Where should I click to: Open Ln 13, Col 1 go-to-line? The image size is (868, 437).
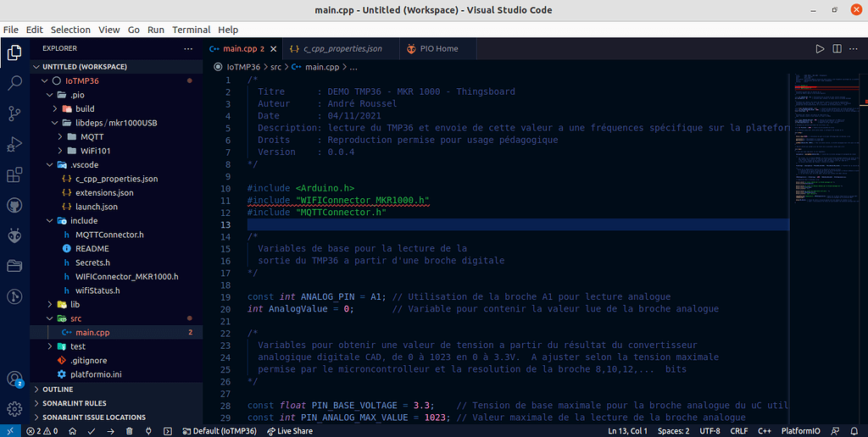628,431
